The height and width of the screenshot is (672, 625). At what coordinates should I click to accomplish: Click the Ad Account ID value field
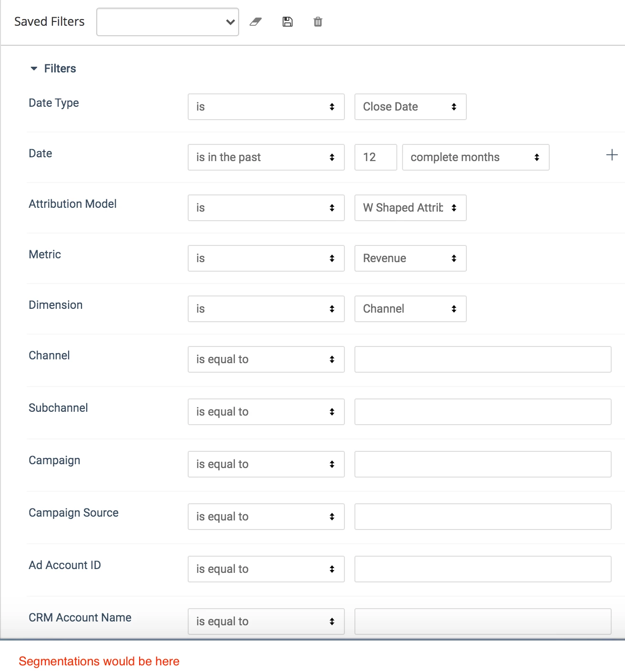483,569
